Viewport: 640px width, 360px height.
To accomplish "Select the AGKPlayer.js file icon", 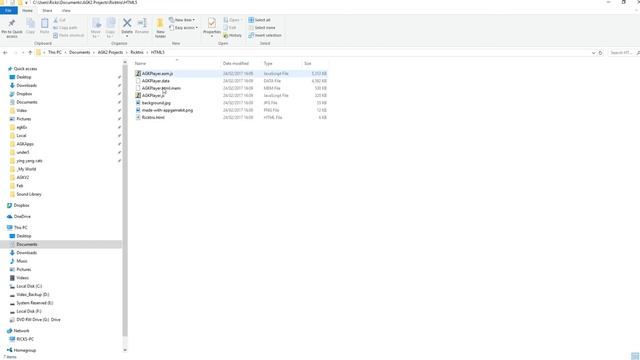I will pyautogui.click(x=138, y=96).
